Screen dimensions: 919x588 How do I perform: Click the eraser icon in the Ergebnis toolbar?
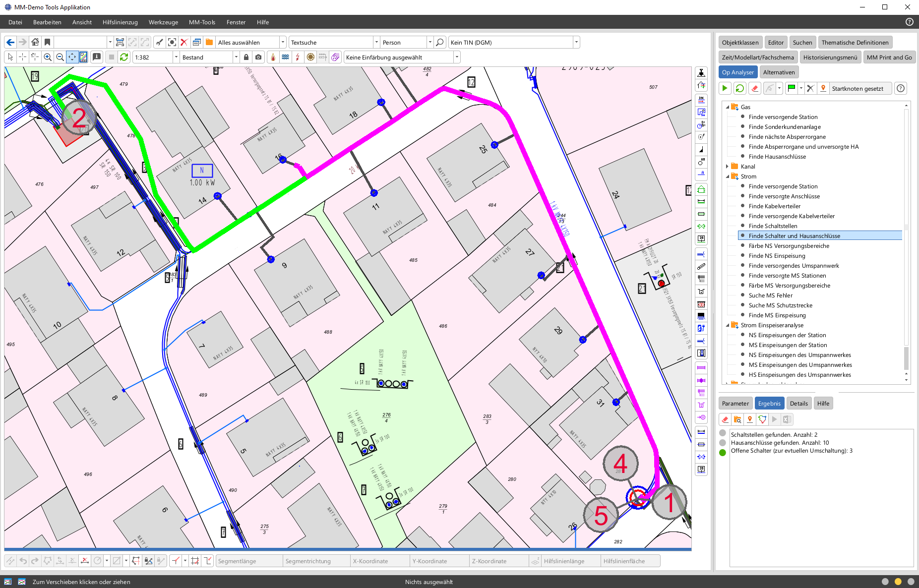click(725, 419)
